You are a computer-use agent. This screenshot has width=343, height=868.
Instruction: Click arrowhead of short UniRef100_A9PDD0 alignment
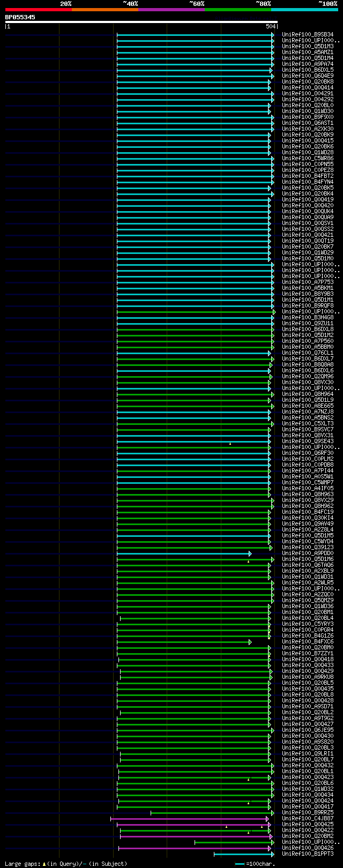tap(250, 553)
